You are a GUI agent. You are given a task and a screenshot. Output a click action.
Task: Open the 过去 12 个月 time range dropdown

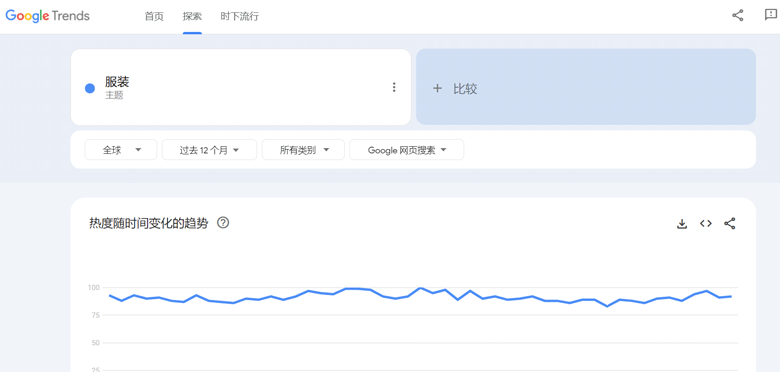click(209, 150)
